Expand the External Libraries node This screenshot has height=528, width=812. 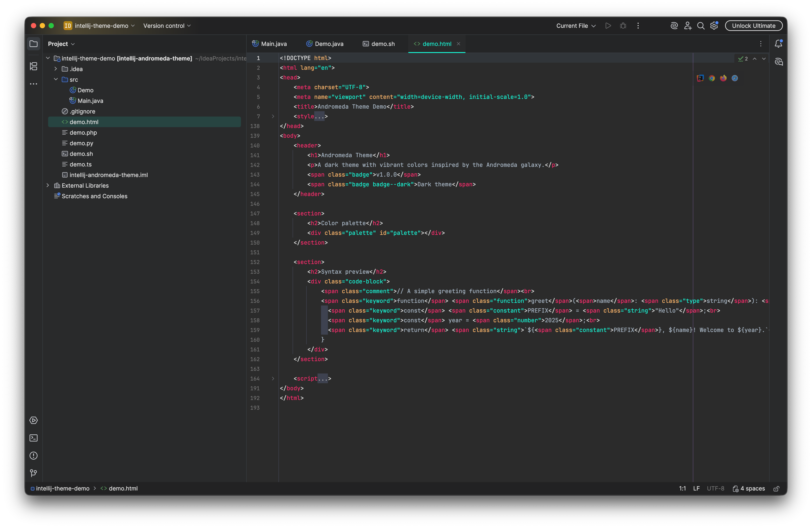(x=48, y=185)
